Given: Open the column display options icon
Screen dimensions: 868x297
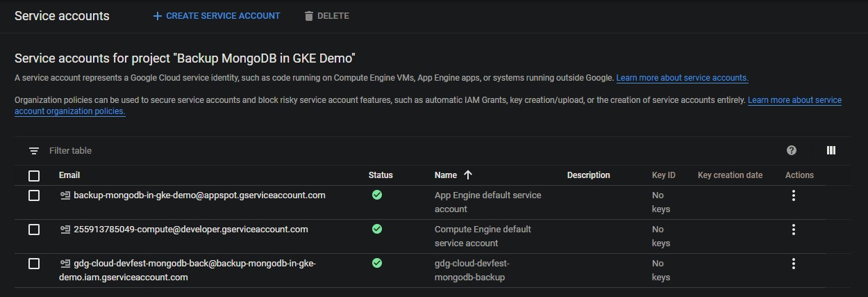Looking at the screenshot, I should (831, 150).
